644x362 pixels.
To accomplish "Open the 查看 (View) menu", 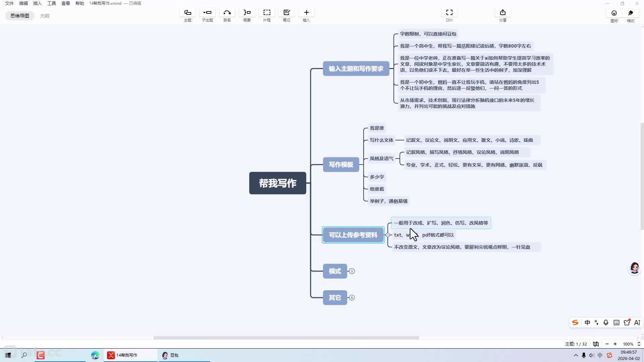I will coord(65,3).
